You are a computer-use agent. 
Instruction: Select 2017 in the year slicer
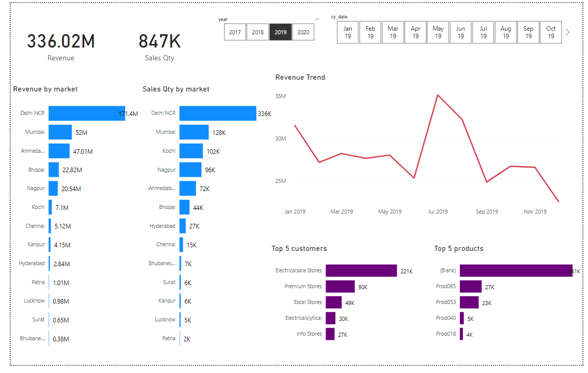235,32
